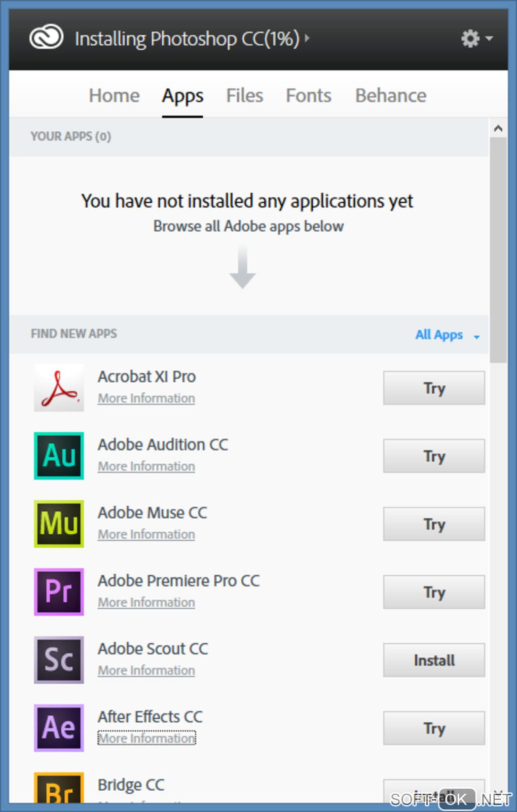Go to the Fonts tab
This screenshot has height=812, width=517.
(308, 96)
